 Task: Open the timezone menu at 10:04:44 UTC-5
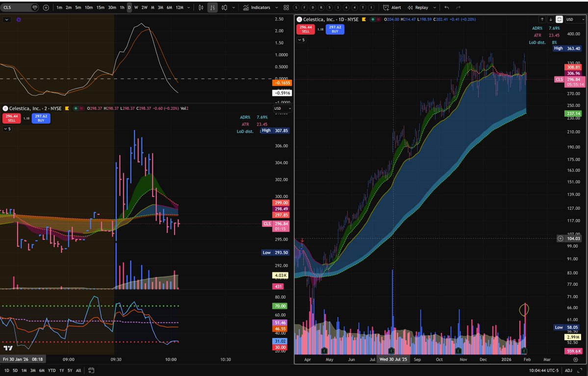click(543, 371)
